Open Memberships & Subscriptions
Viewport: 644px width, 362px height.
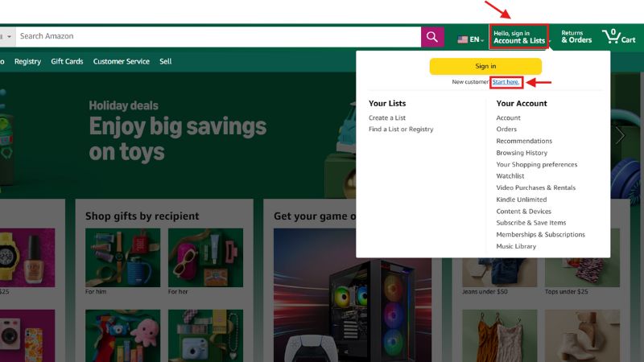click(x=540, y=235)
